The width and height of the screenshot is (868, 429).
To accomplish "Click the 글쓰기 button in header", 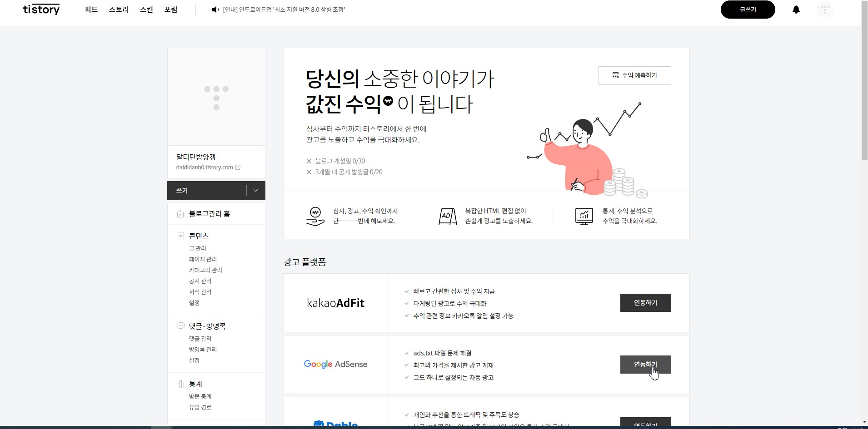I will coord(748,10).
